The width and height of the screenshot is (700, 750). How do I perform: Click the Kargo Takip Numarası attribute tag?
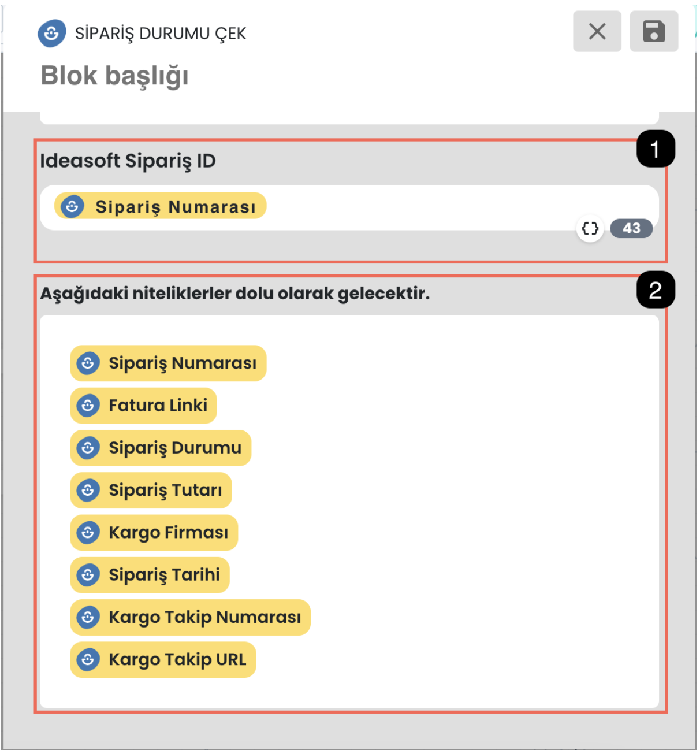coord(190,617)
